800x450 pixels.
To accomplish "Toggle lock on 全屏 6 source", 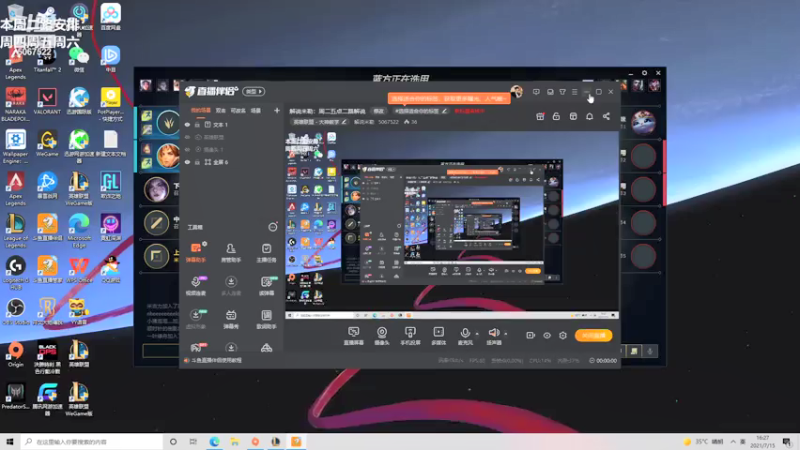I will coord(197,162).
